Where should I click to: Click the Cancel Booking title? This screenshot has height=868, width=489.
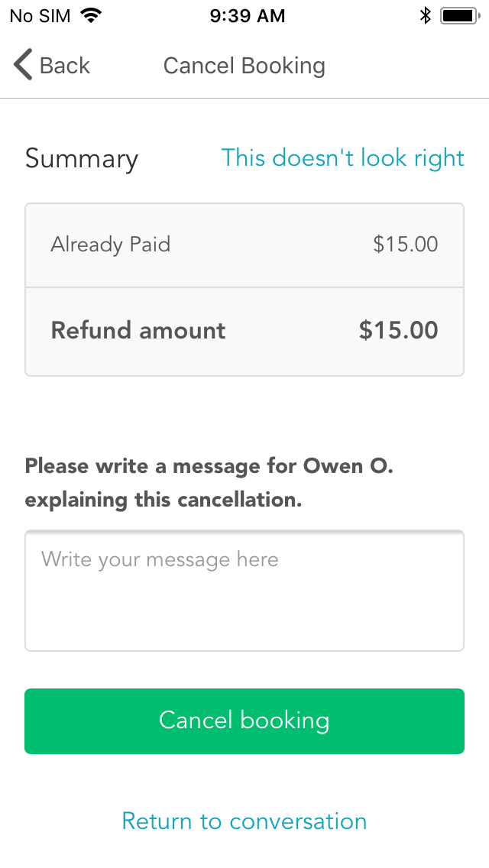coord(244,65)
